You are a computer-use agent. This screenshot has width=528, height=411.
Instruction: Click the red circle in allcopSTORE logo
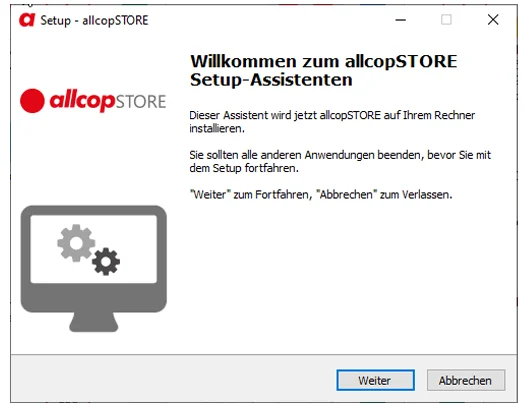(x=32, y=101)
